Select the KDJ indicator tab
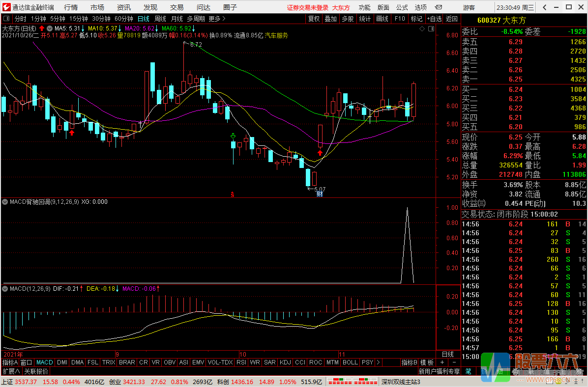 [x=285, y=362]
